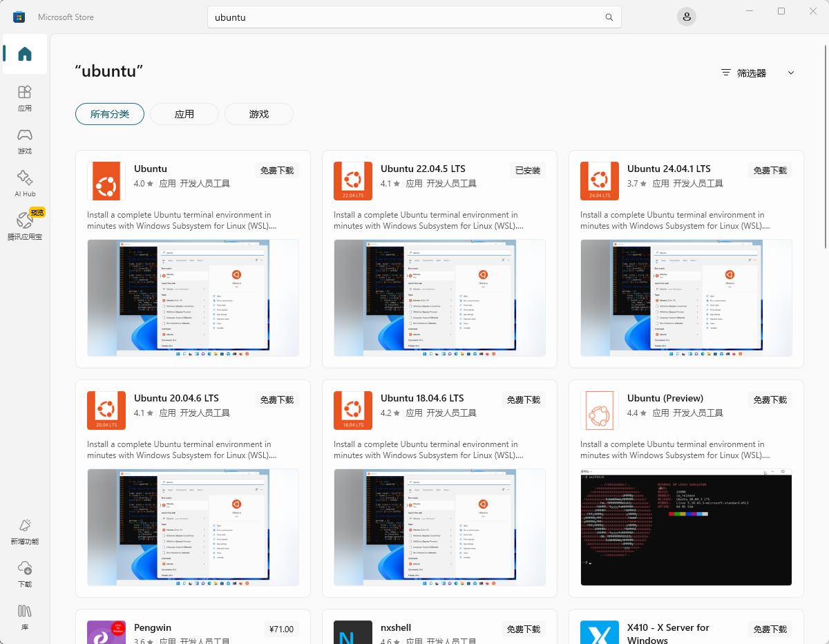Click the search box containing ubuntu
The image size is (829, 644).
(x=414, y=17)
